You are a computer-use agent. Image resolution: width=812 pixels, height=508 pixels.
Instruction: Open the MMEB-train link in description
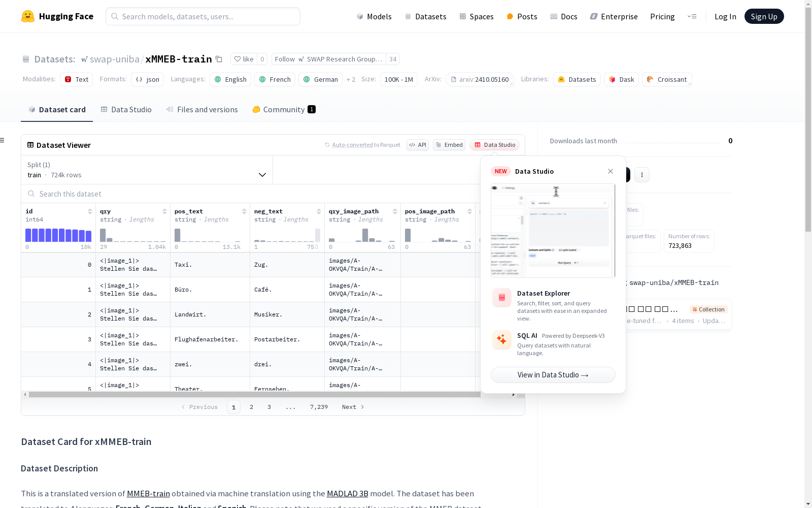coord(148,493)
